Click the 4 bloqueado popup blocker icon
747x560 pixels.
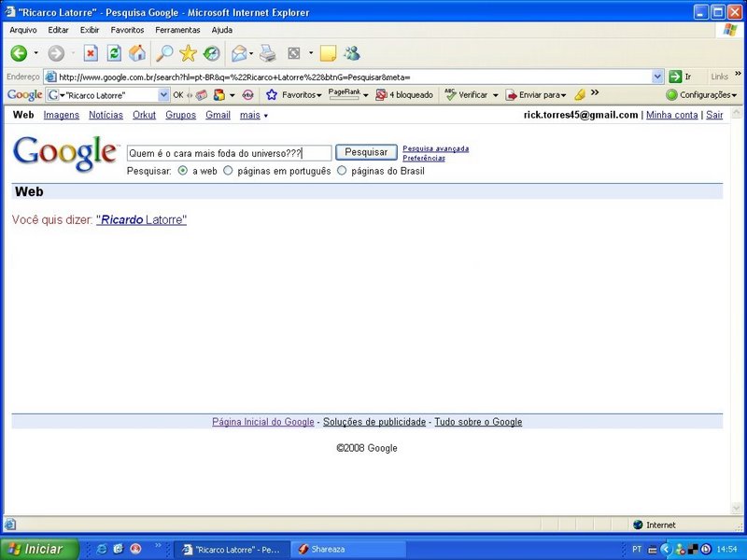pos(381,95)
